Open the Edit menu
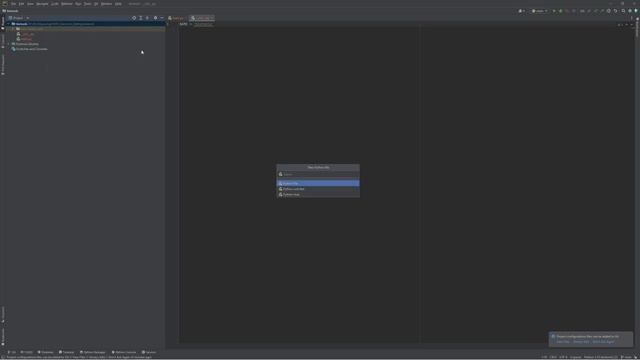 (x=21, y=4)
